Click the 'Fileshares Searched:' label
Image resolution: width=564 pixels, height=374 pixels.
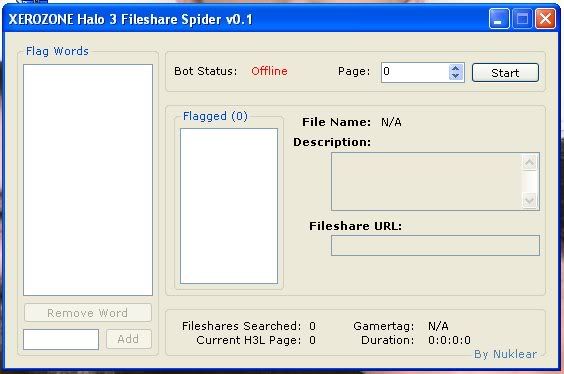[x=241, y=326]
